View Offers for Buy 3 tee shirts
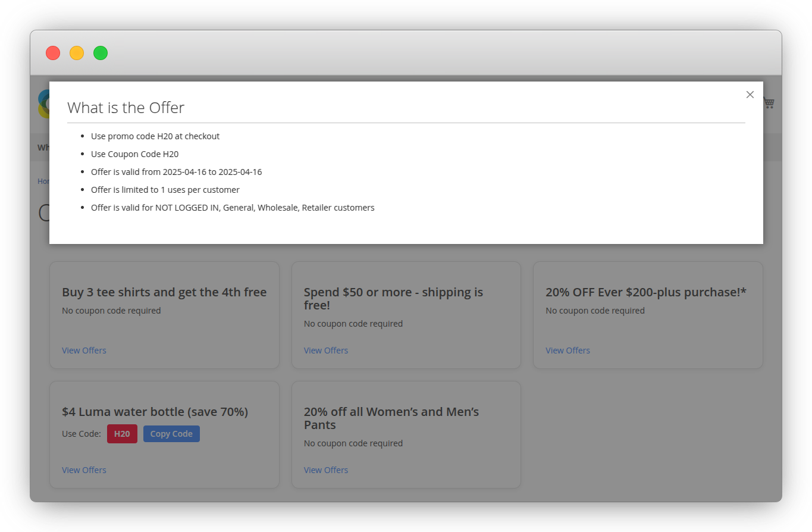812x532 pixels. click(84, 351)
